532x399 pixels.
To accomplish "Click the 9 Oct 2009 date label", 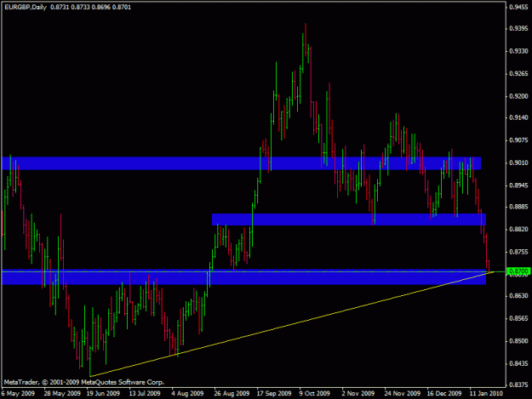I will click(x=314, y=394).
